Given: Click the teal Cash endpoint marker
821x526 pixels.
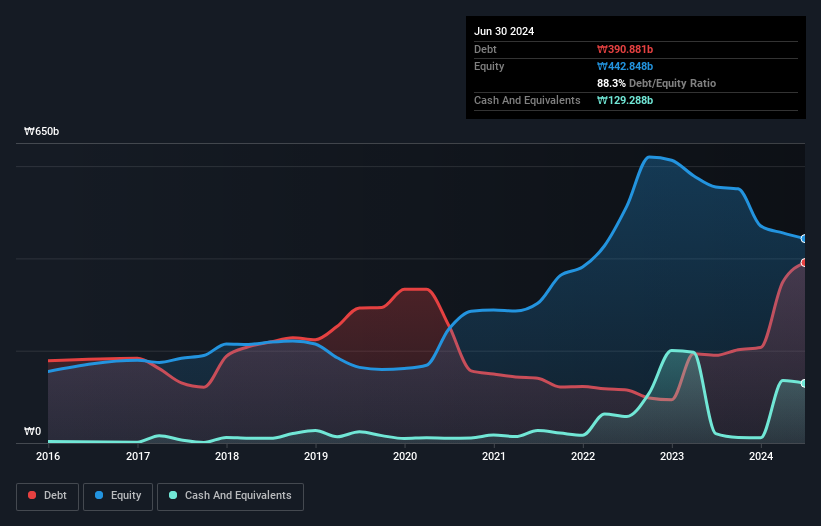Looking at the screenshot, I should tap(804, 384).
